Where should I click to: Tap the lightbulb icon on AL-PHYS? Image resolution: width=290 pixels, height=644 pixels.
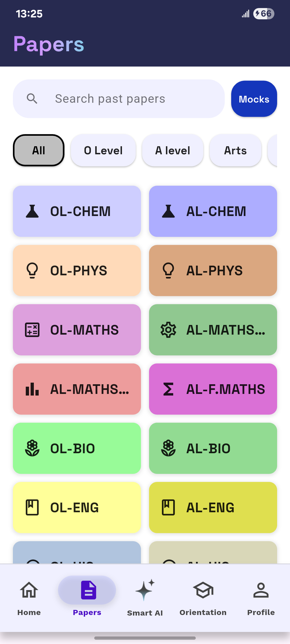click(168, 270)
